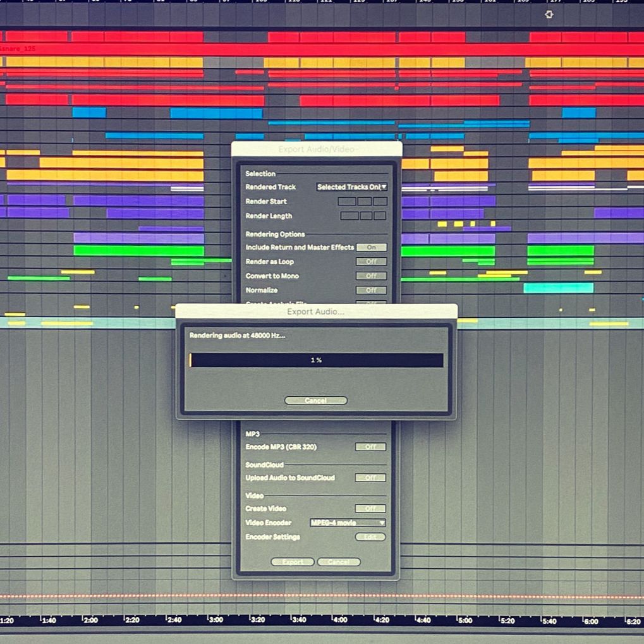This screenshot has width=644, height=644.
Task: Click the 1:40 mark on the time ruler
Action: coord(49,620)
